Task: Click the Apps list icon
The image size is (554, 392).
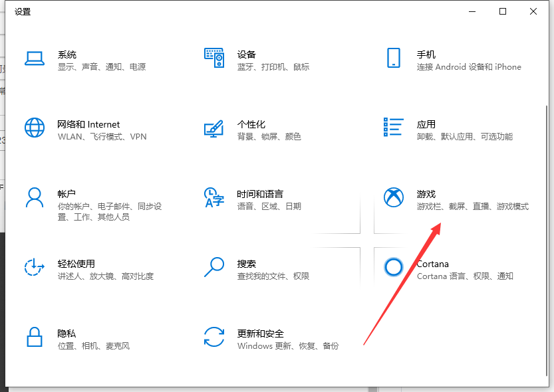Action: pyautogui.click(x=394, y=128)
